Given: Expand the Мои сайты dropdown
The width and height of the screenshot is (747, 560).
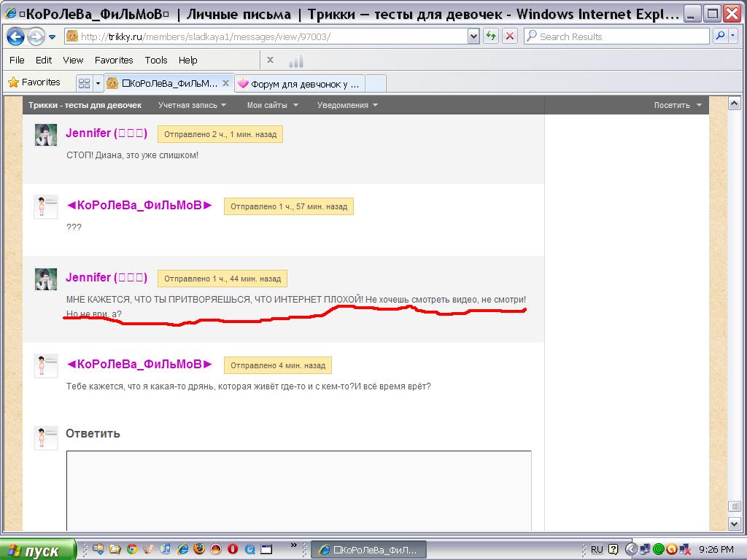Looking at the screenshot, I should point(273,105).
